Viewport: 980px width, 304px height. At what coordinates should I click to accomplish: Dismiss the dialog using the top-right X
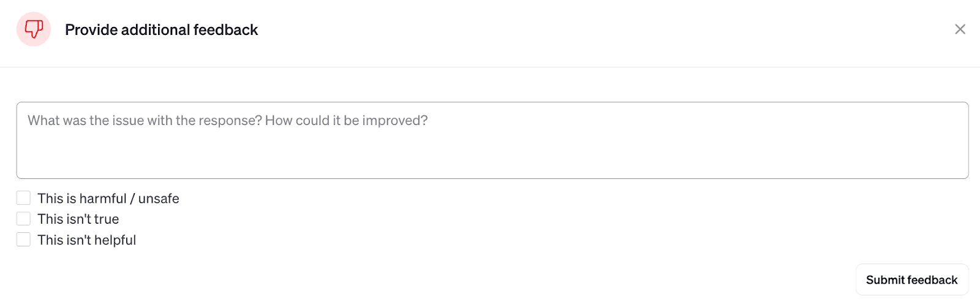click(x=960, y=29)
